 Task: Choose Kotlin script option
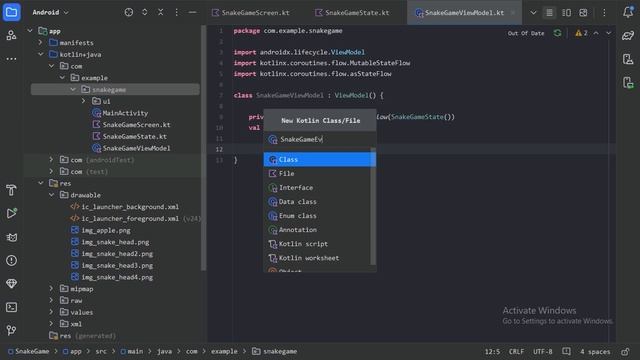[x=319, y=244]
